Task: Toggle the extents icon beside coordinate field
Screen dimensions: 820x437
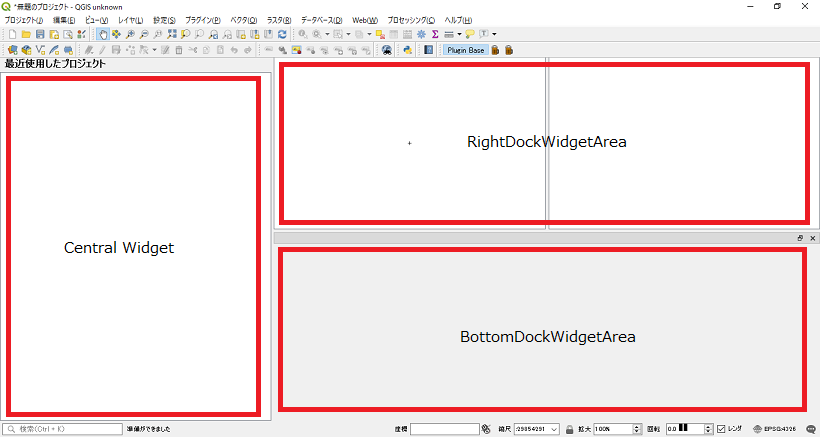Action: pos(486,429)
